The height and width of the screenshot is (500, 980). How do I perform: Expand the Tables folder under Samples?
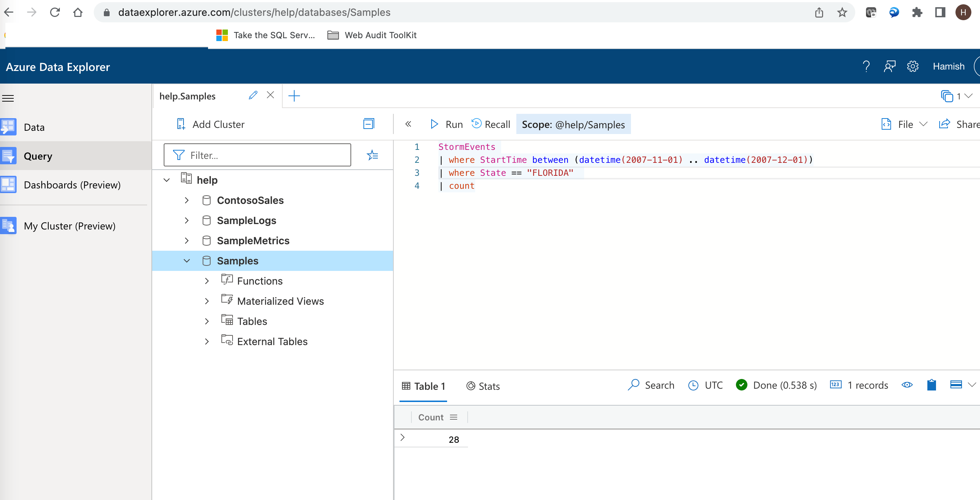(x=207, y=321)
